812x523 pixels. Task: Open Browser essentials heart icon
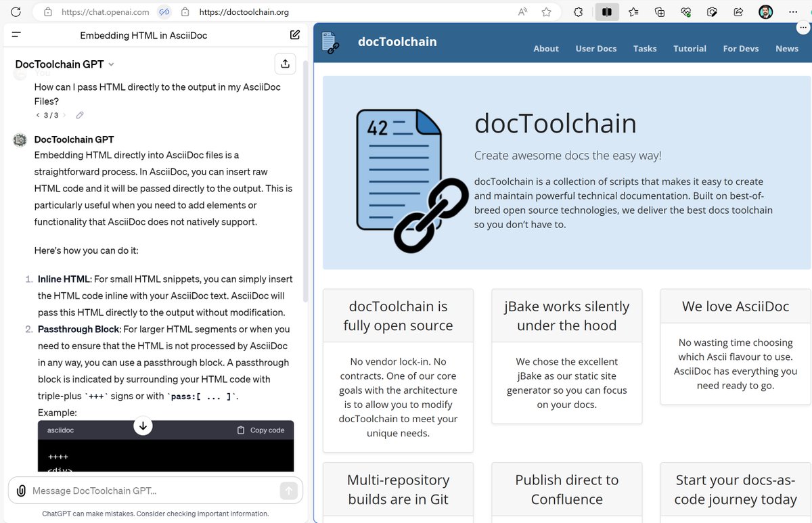(686, 12)
